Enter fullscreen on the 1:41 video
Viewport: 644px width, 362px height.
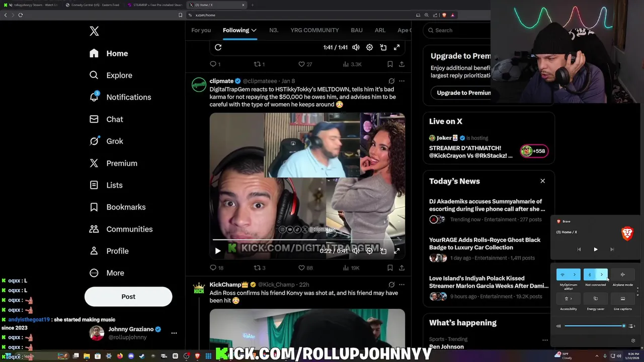[x=396, y=47]
